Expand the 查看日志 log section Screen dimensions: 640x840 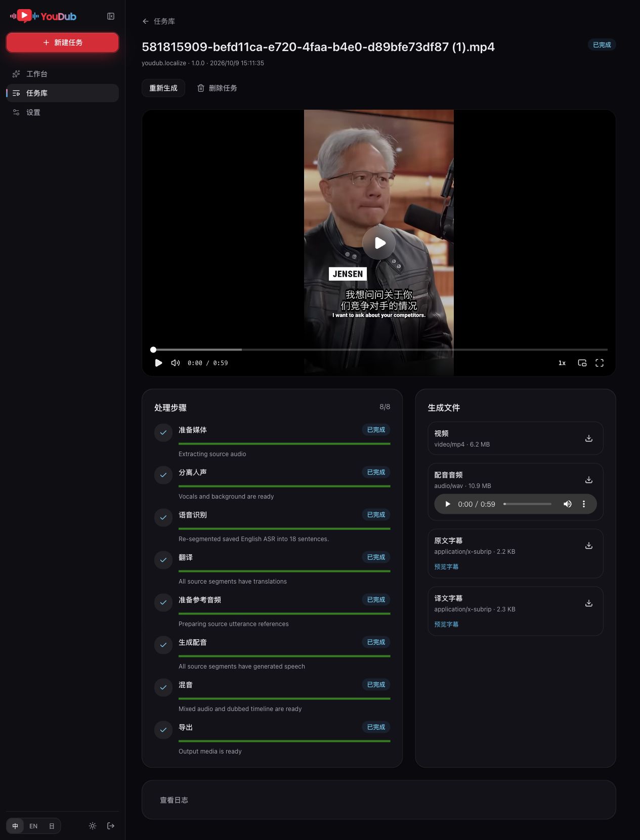(x=379, y=800)
